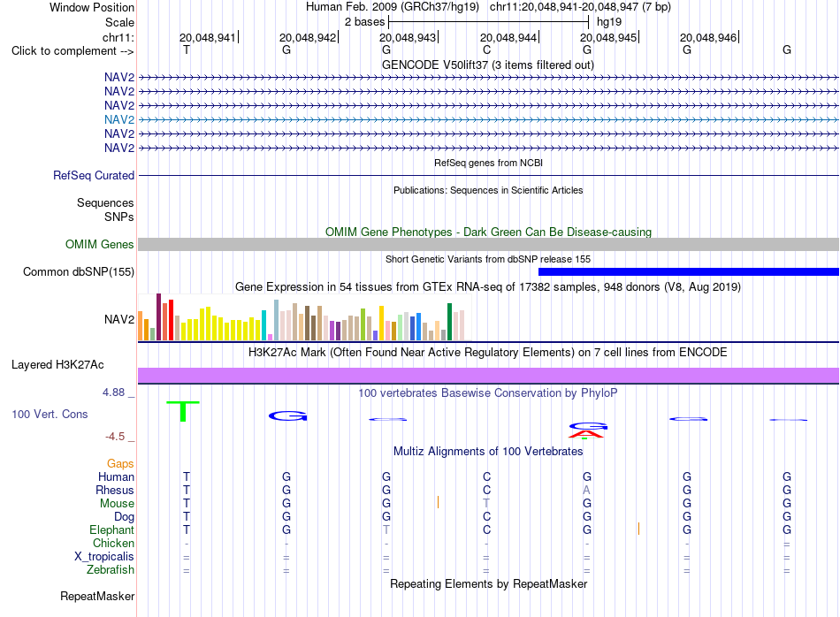
Task: Click 'Short Genetic Variants from dbSNP release 155'
Action: pos(488,259)
